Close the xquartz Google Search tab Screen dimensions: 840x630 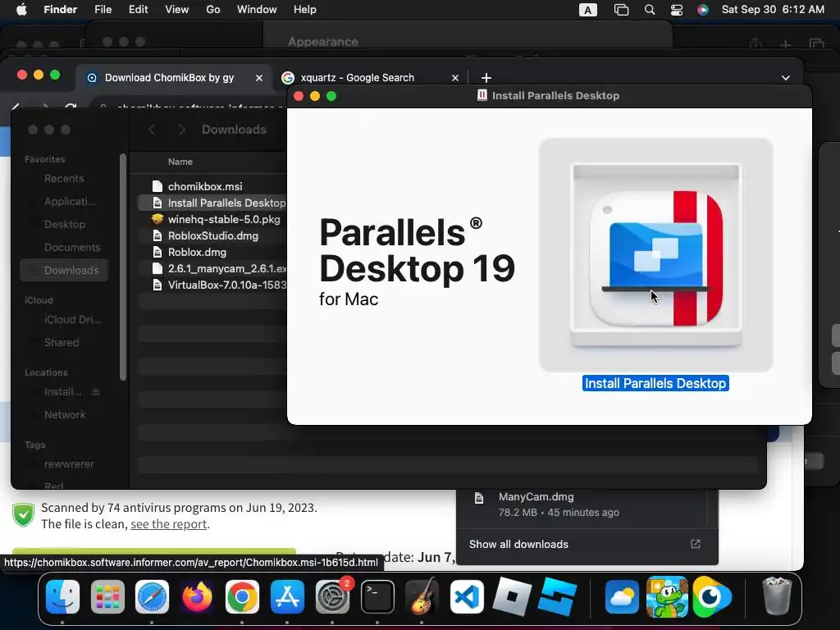(x=455, y=78)
